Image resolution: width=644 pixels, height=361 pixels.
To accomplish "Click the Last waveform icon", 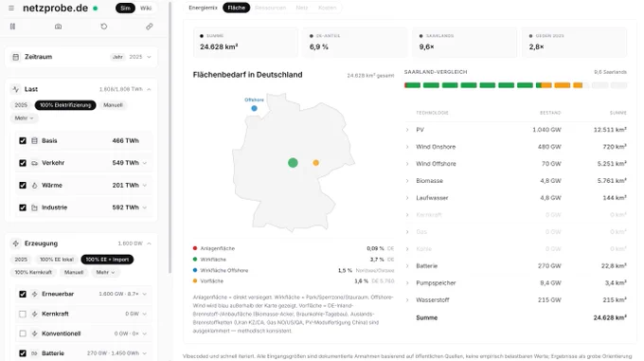I will 15,89.
